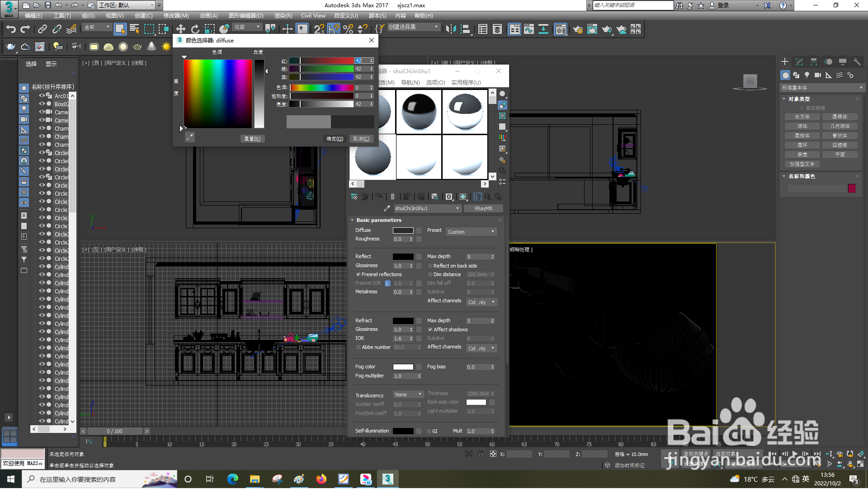Open the Utilities wrench tab in command panel

(x=857, y=62)
